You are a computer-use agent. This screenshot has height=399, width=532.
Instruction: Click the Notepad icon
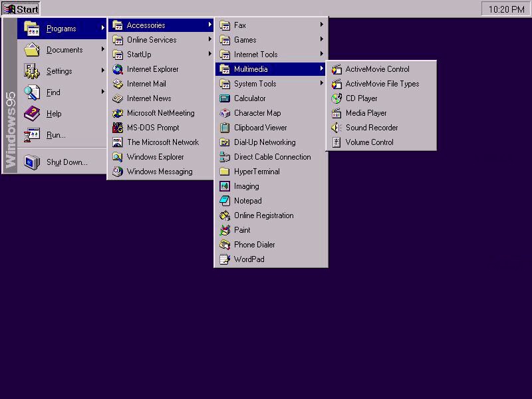(225, 201)
